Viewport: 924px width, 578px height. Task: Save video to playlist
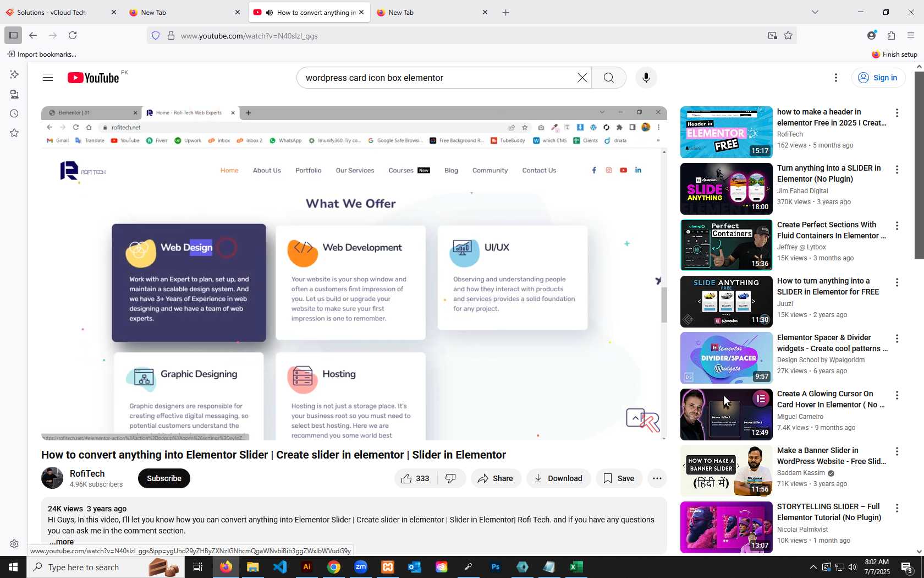[619, 478]
